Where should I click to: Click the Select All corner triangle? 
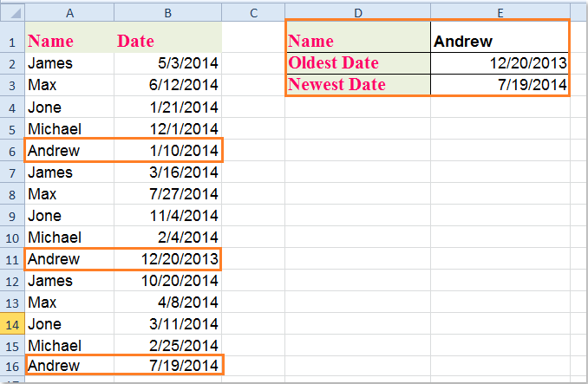[12, 12]
